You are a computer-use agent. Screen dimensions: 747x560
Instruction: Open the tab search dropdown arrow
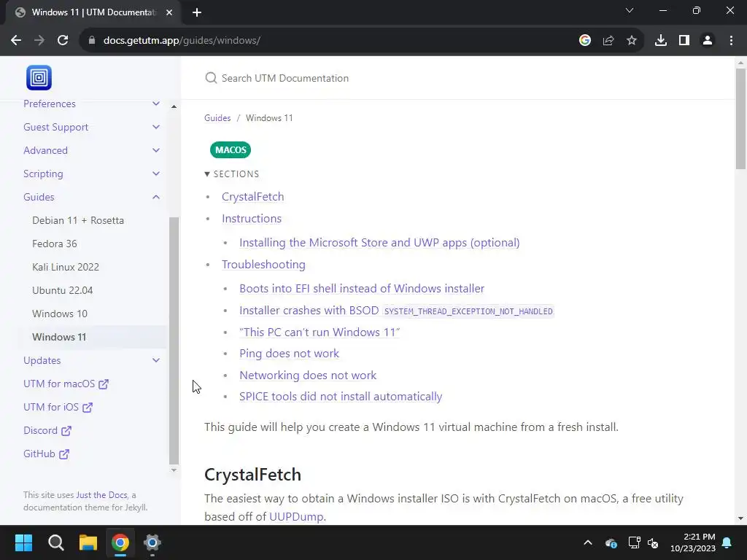[x=630, y=10]
